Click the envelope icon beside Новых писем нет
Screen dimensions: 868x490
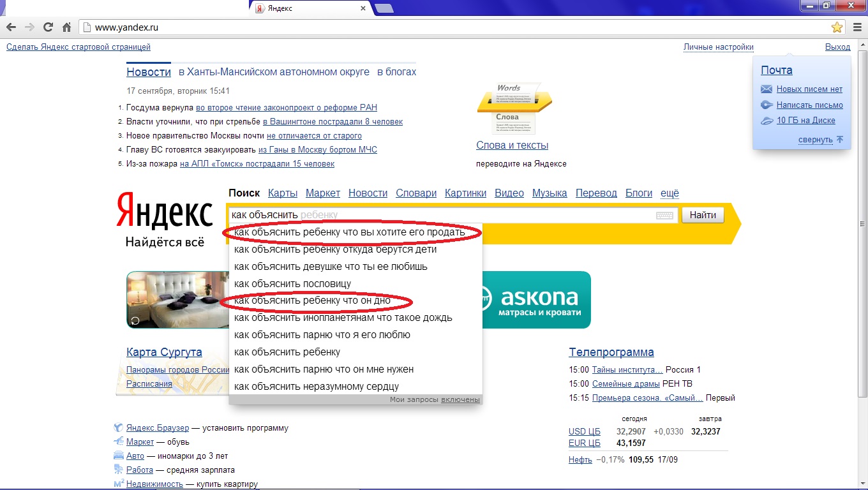[x=767, y=89]
